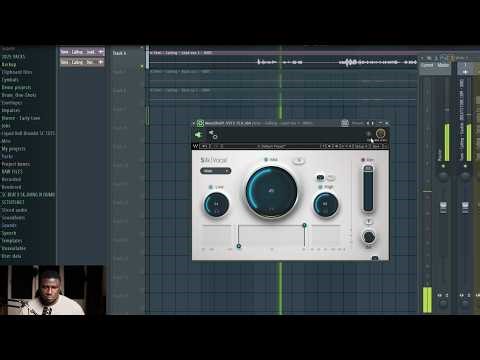Image resolution: width=480 pixels, height=360 pixels.
Task: Open the My projects browser folder
Action: (x=14, y=149)
